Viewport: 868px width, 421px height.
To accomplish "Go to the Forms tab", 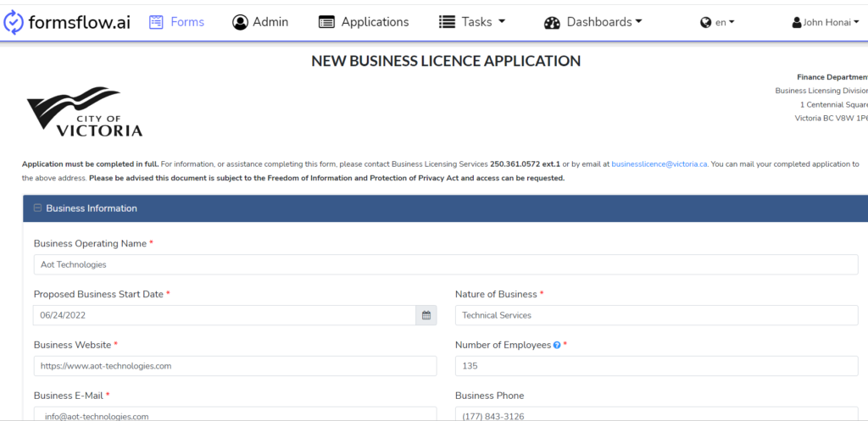I will pyautogui.click(x=177, y=22).
